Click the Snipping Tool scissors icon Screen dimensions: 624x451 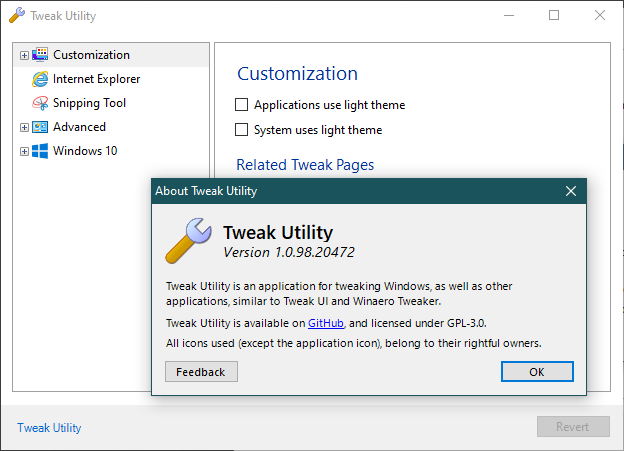(x=40, y=103)
